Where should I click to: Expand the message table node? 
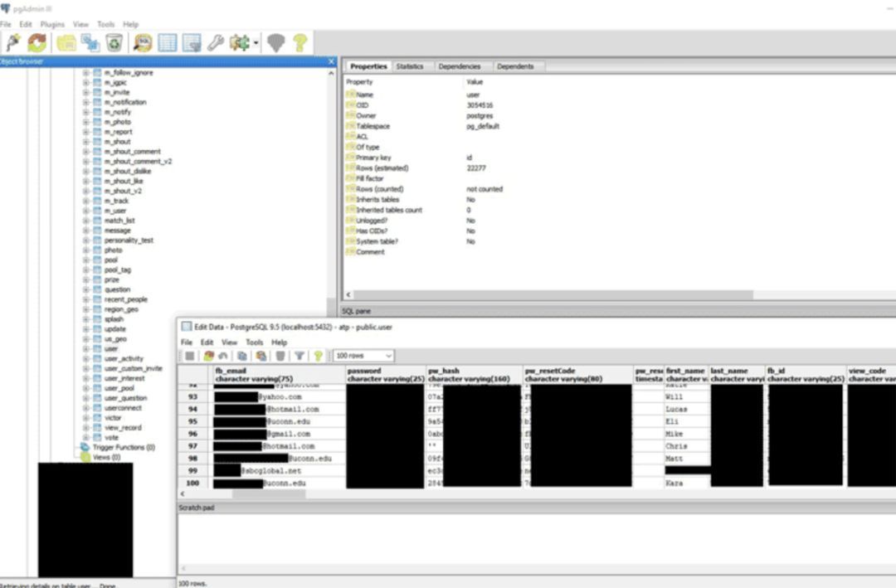[85, 231]
